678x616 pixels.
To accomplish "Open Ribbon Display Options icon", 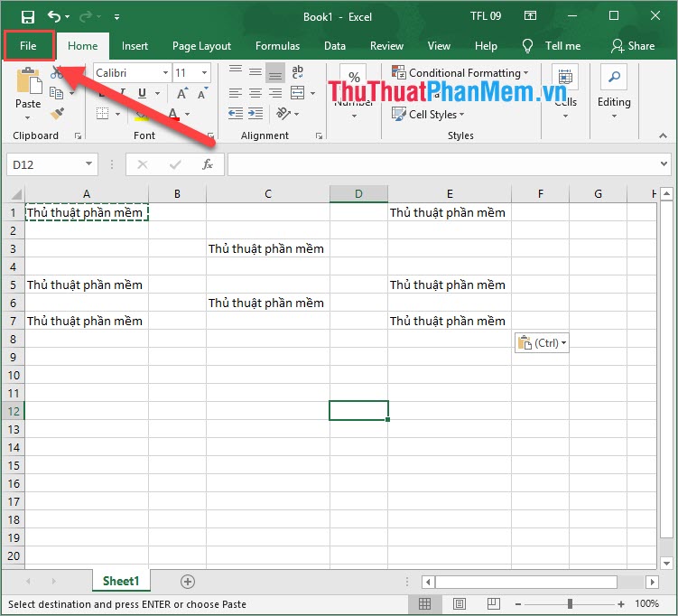I will pos(530,16).
